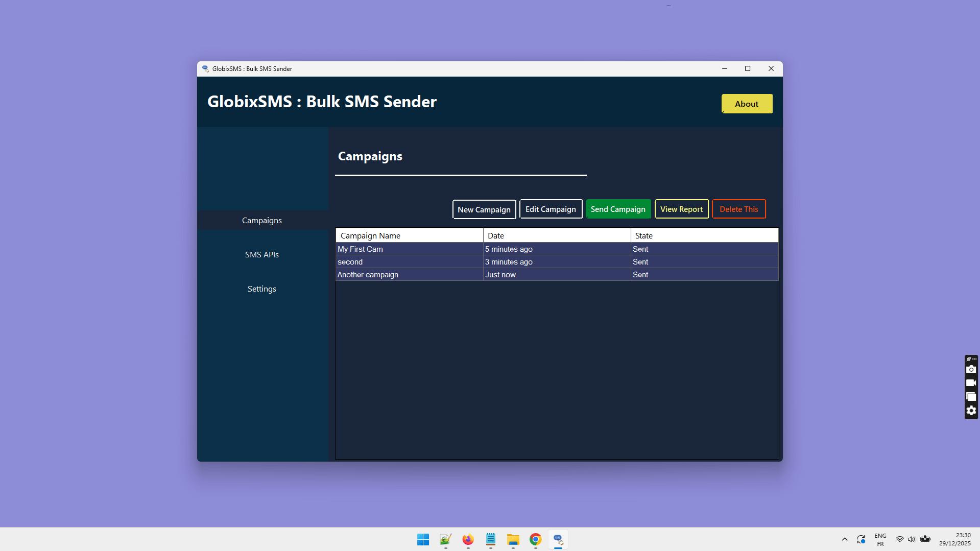Screen dimensions: 980x551
Task: Click the Windows Start button
Action: (x=423, y=539)
